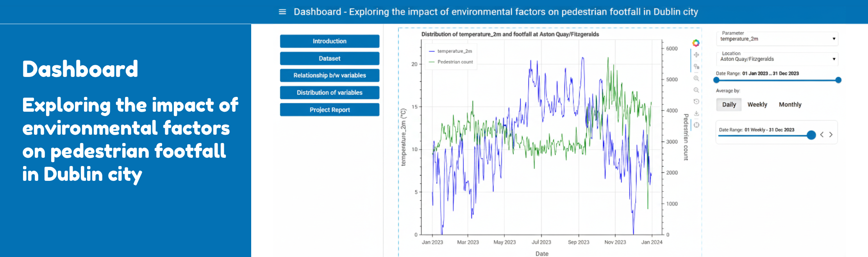Toggle the circular inspect tool below the save icon
The height and width of the screenshot is (257, 868).
696,125
